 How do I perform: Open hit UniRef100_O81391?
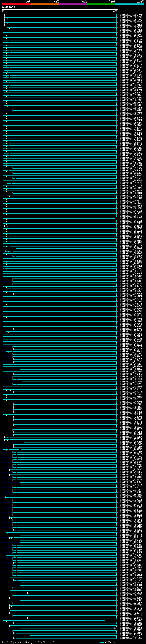(131, 17)
